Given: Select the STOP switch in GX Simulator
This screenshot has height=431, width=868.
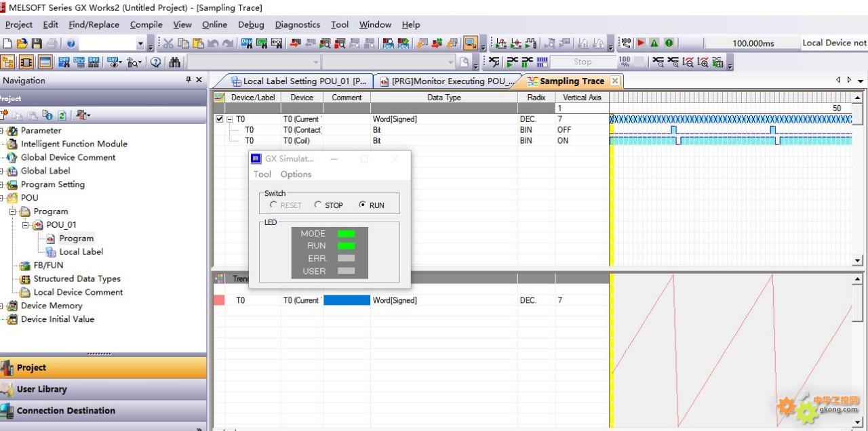Looking at the screenshot, I should [x=317, y=205].
